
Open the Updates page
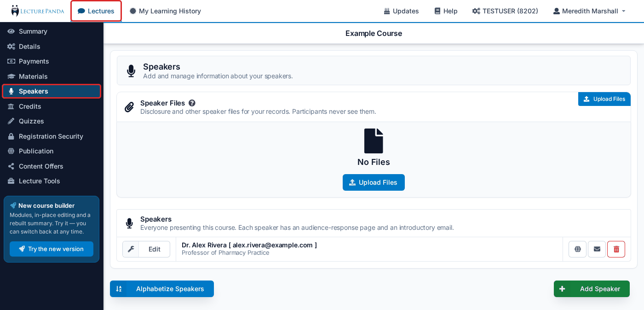pos(401,11)
